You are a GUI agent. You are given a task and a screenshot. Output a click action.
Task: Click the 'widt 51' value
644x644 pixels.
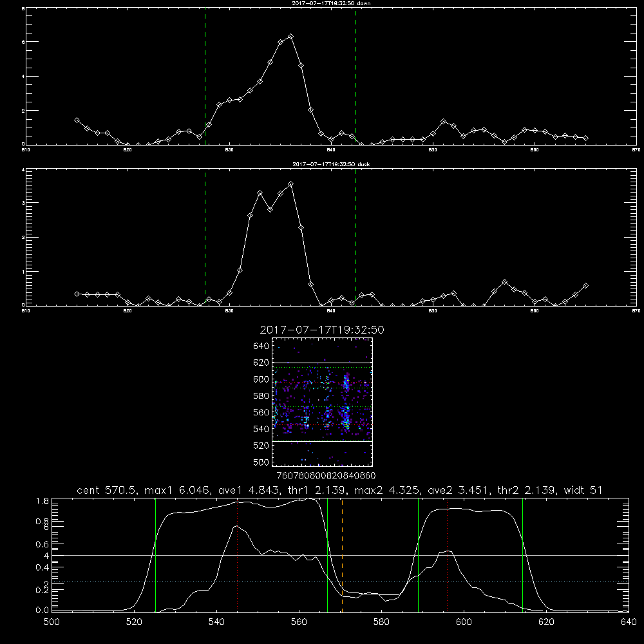tap(583, 490)
